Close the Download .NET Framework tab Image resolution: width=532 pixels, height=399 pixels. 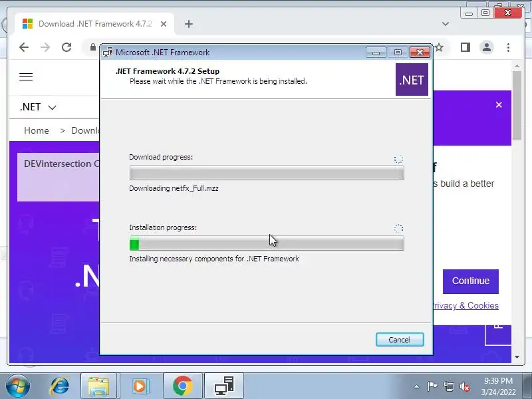(x=163, y=24)
